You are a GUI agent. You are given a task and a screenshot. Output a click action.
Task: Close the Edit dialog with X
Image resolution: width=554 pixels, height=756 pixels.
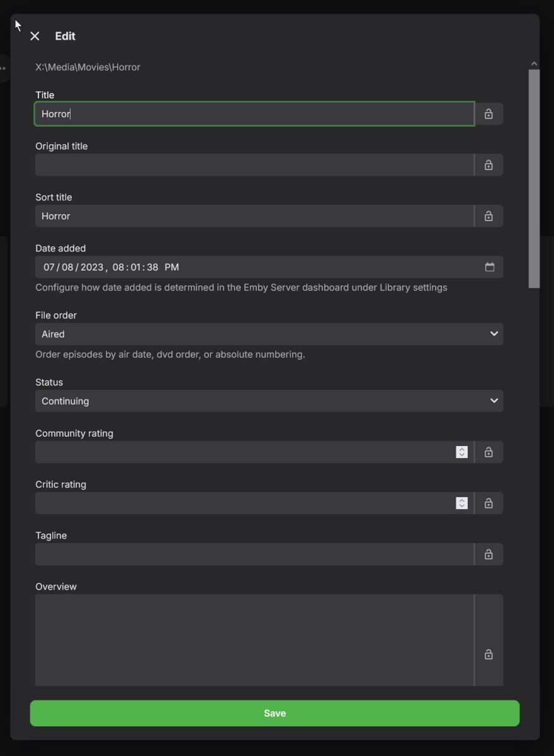tap(35, 37)
